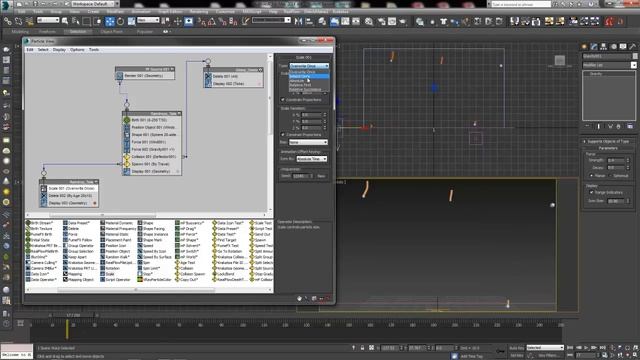Toggle Constrain Proportions under Scale Variation
Image resolution: width=640 pixels, height=360 pixels.
(283, 134)
